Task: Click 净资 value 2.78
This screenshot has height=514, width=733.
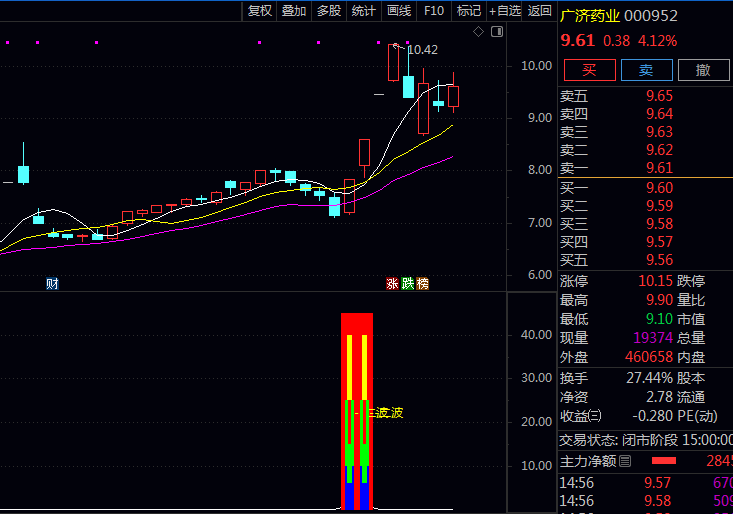Action: (x=659, y=397)
